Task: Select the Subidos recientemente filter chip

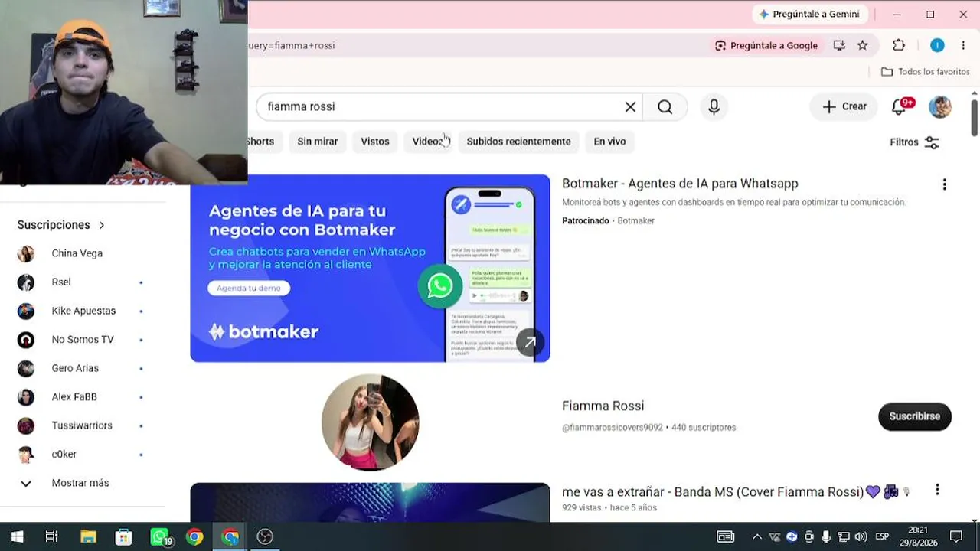Action: click(518, 142)
